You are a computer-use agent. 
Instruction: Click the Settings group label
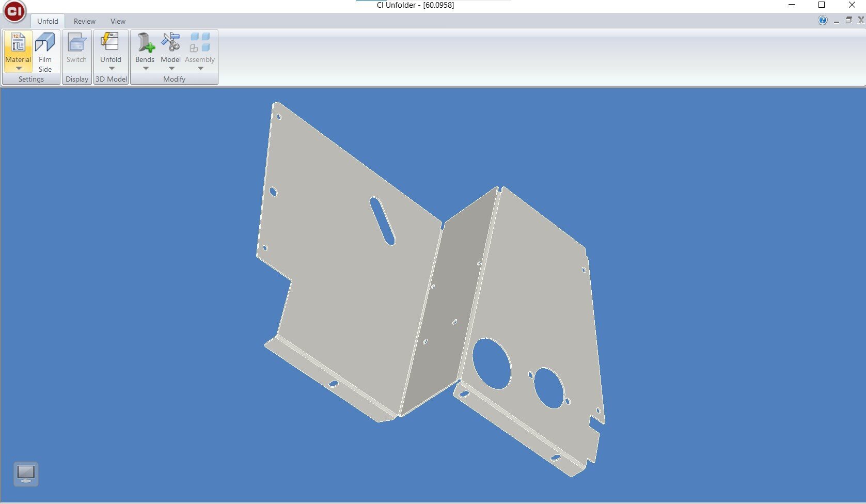[x=31, y=79]
